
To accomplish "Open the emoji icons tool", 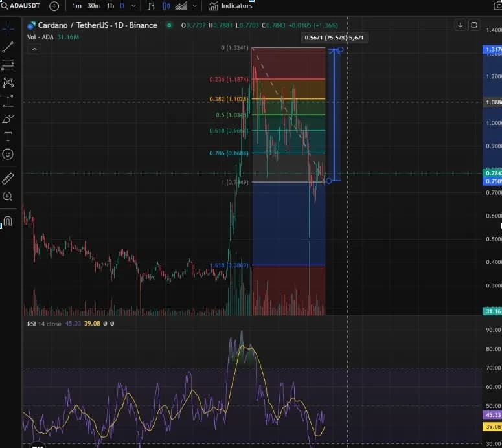I will (x=8, y=154).
